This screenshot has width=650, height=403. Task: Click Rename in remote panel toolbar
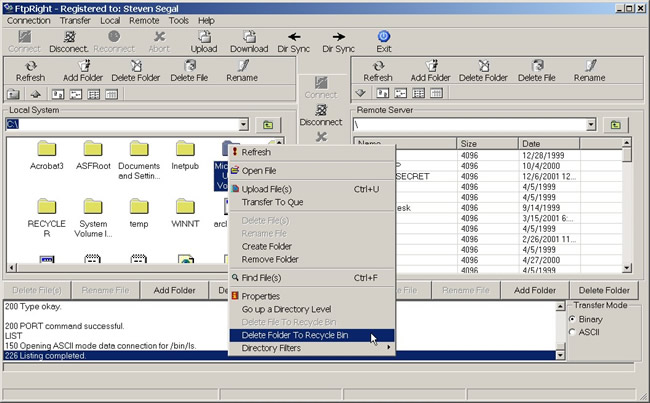point(589,71)
